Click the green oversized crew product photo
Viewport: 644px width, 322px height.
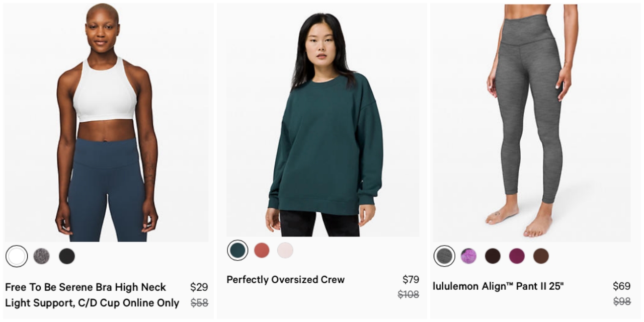point(323,121)
